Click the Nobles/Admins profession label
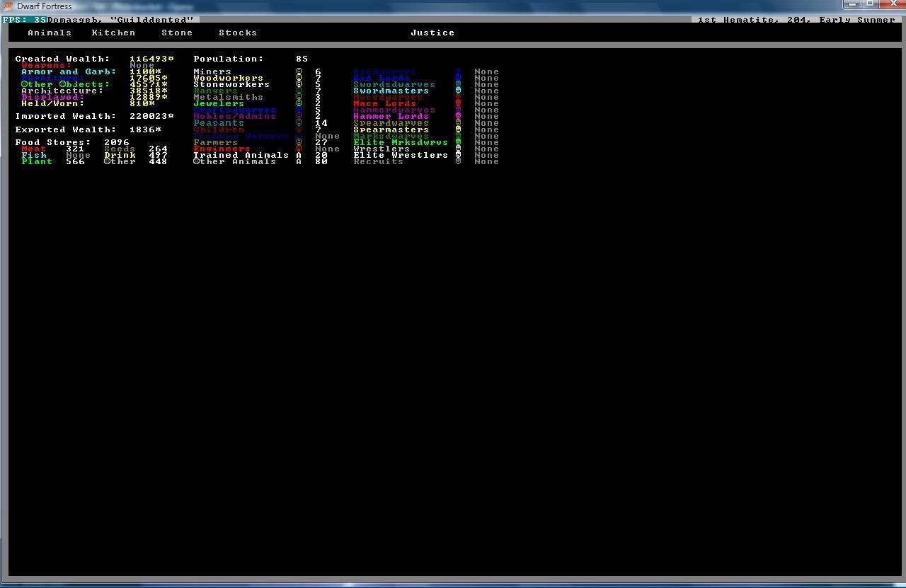The width and height of the screenshot is (906, 588). (x=234, y=116)
